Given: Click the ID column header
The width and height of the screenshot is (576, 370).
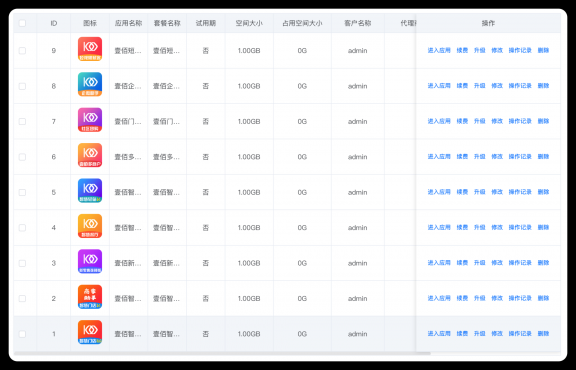Looking at the screenshot, I should [54, 23].
